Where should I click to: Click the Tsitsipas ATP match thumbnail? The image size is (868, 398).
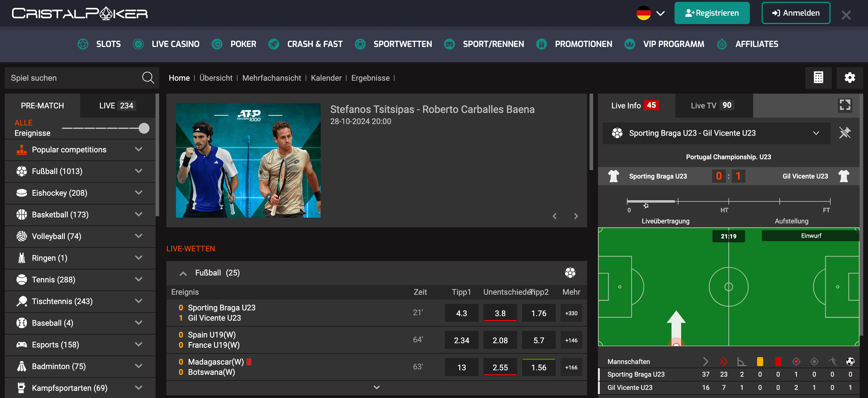click(248, 160)
